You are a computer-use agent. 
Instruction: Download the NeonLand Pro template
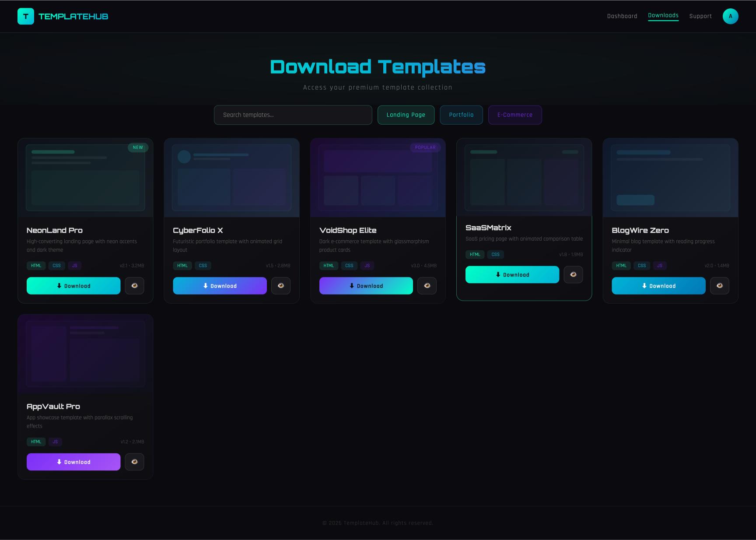pos(73,286)
